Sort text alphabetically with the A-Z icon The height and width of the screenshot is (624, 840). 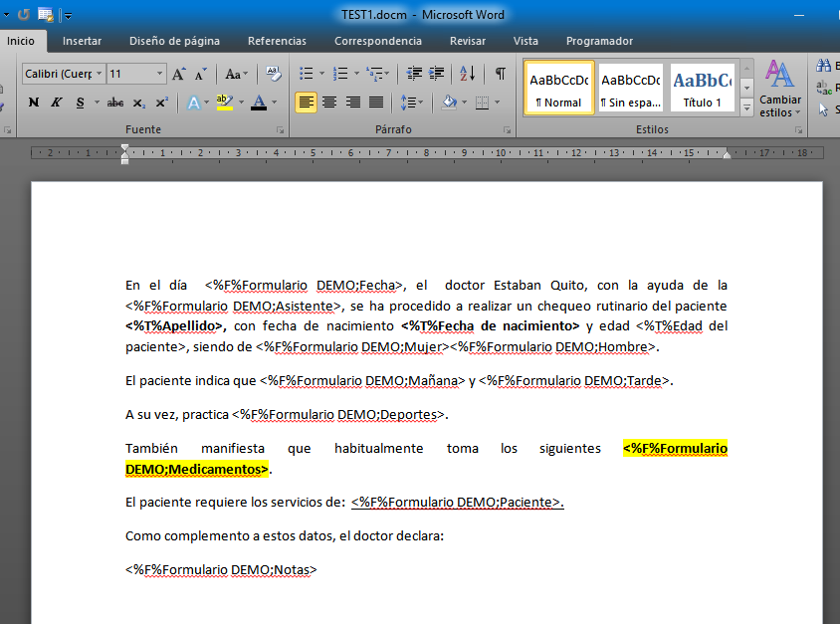pyautogui.click(x=469, y=74)
